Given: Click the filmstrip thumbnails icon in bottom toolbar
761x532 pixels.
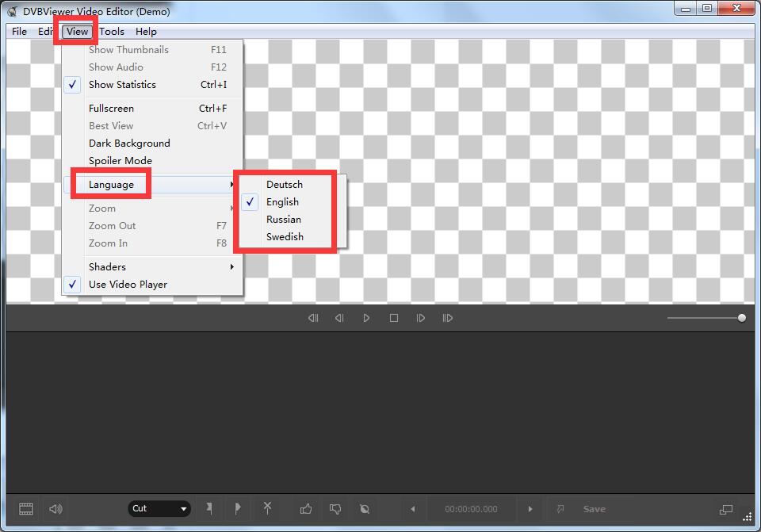Looking at the screenshot, I should pyautogui.click(x=25, y=509).
